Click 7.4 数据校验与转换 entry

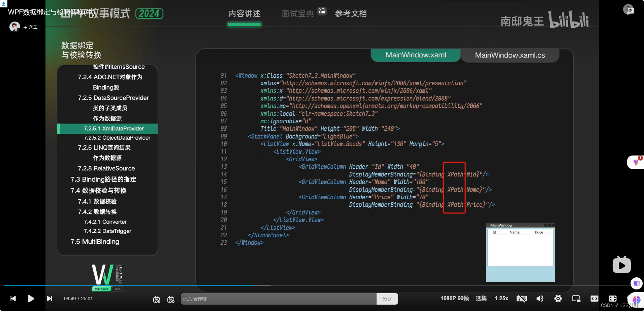tap(98, 191)
